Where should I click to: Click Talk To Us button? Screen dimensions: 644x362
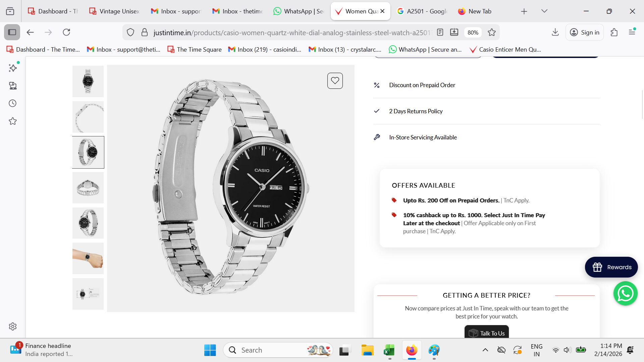486,333
